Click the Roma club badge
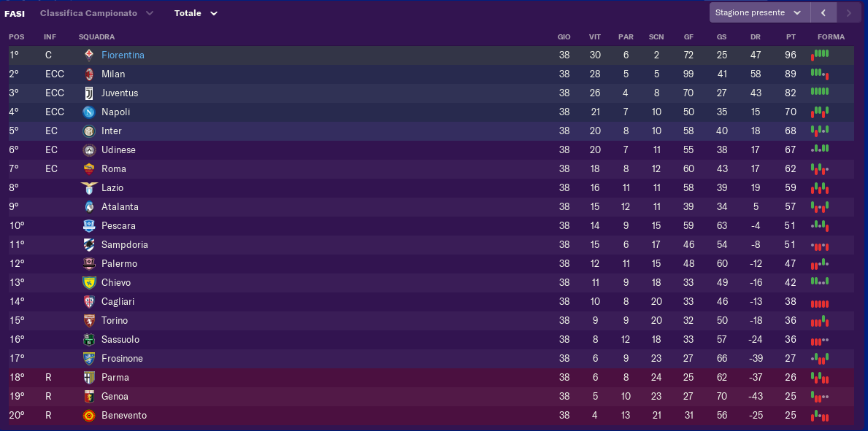 coord(88,168)
